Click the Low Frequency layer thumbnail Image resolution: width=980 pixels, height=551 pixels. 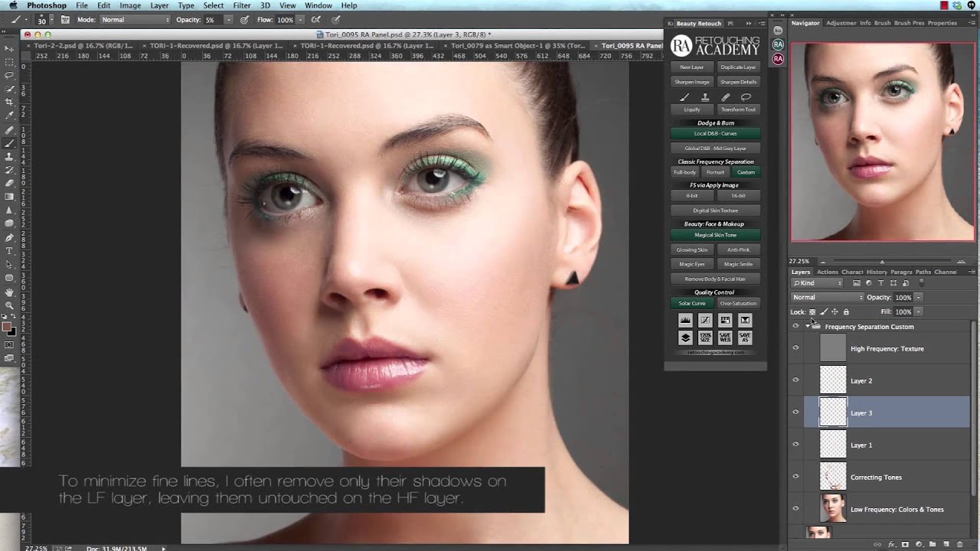(x=833, y=509)
